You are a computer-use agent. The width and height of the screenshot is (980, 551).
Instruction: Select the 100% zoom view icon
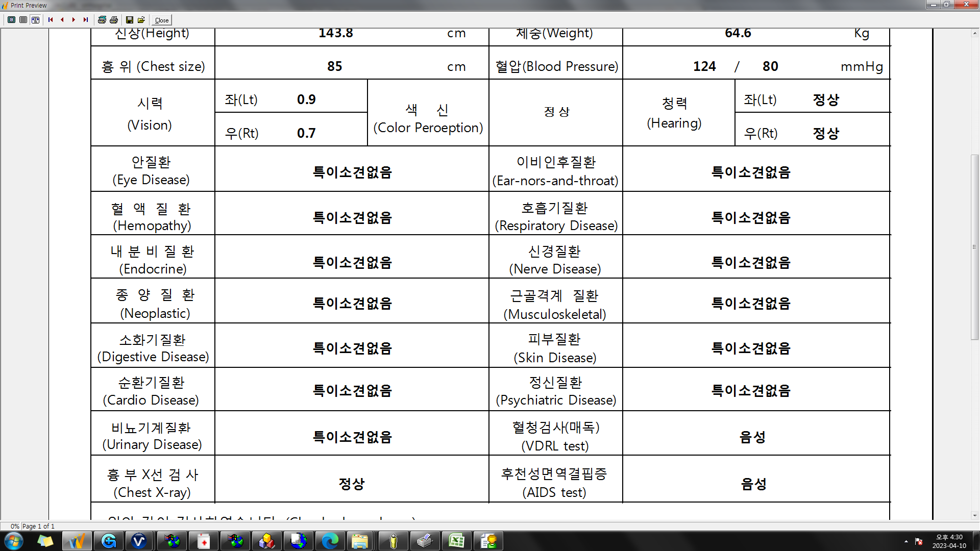click(23, 20)
